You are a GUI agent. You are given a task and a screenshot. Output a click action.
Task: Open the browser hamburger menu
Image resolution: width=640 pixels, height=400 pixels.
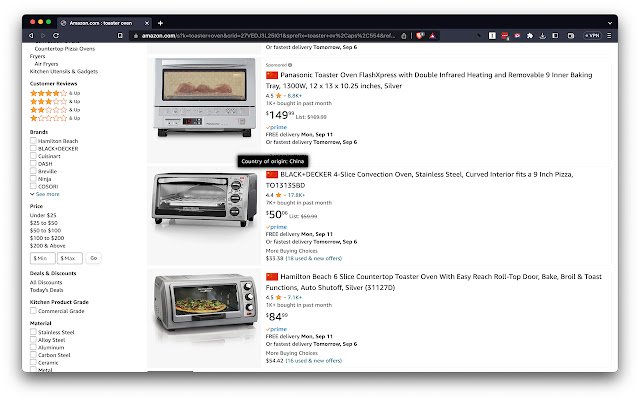point(609,36)
